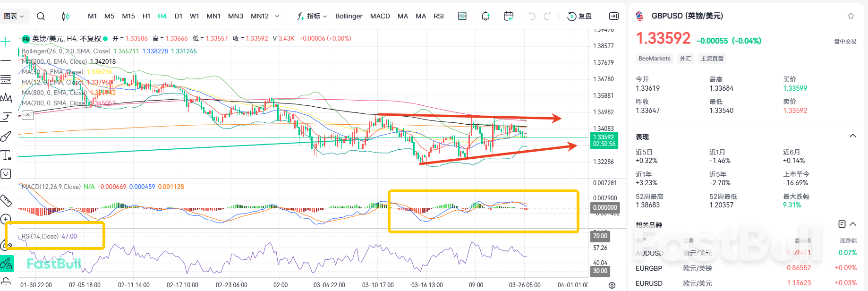
Task: Click the second MA indicator shortcut
Action: tap(421, 16)
